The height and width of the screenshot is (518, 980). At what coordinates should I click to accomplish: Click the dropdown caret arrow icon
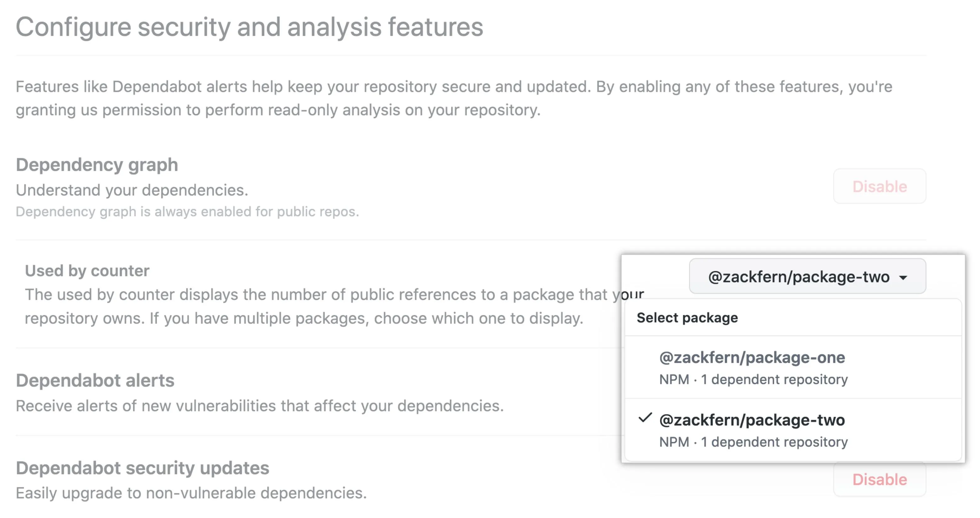click(x=903, y=278)
